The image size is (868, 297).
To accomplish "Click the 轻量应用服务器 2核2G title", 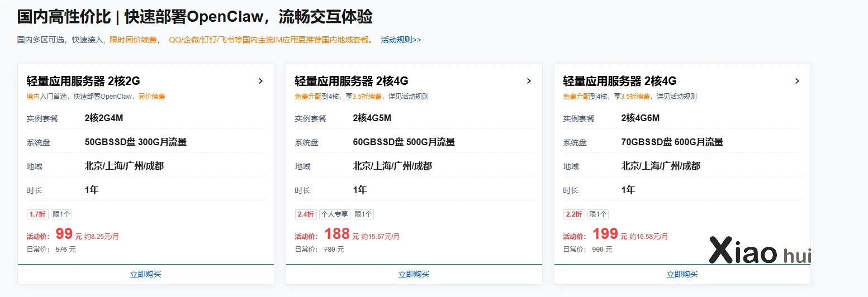I will pos(83,82).
